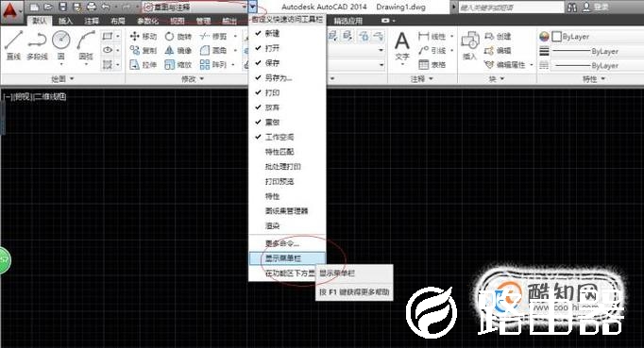The image size is (644, 348).
Task: Select the Stretch (拉伸) tool
Action: pos(144,64)
